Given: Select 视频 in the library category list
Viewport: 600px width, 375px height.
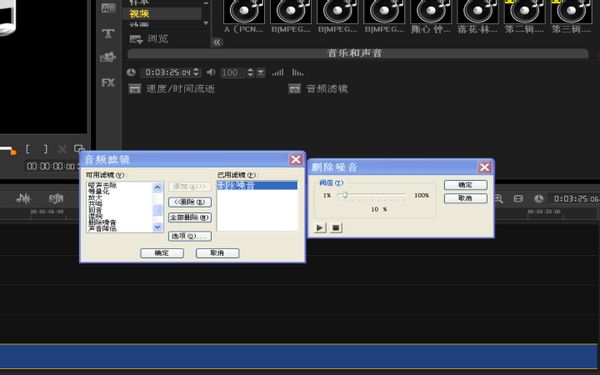Looking at the screenshot, I should point(139,14).
